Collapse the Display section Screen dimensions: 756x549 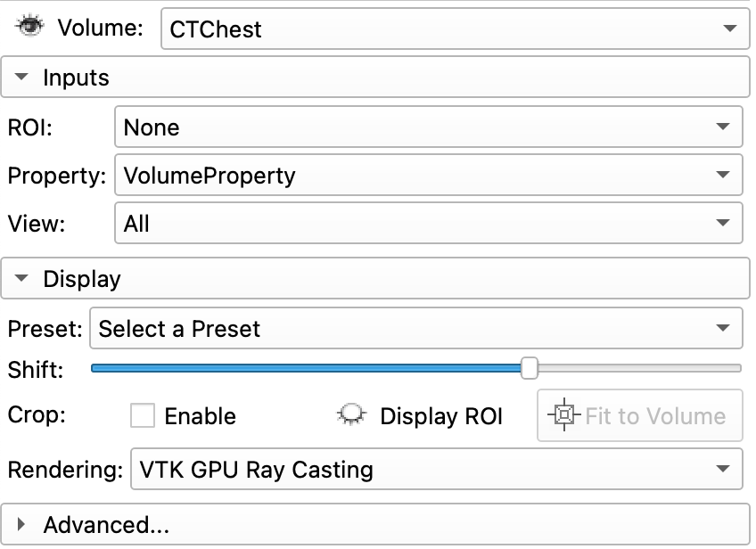tap(375, 278)
